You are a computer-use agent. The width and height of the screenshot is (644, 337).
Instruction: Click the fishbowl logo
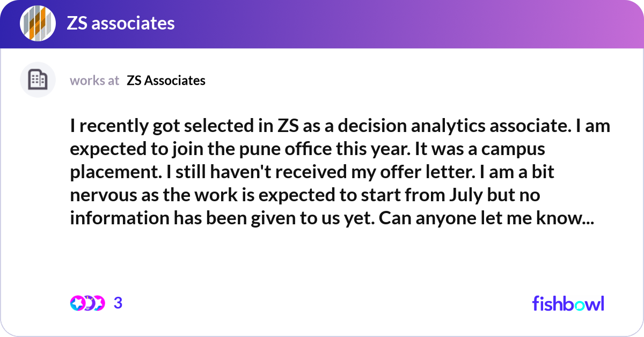click(568, 303)
